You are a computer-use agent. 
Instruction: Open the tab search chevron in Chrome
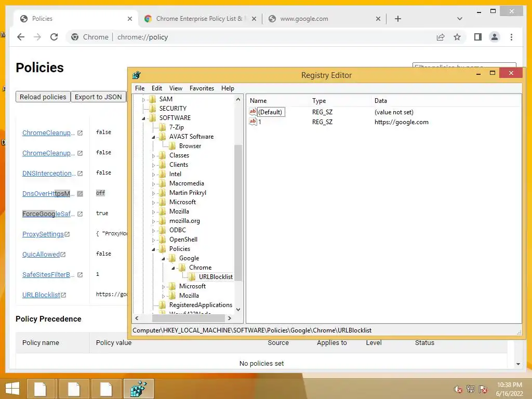click(460, 19)
